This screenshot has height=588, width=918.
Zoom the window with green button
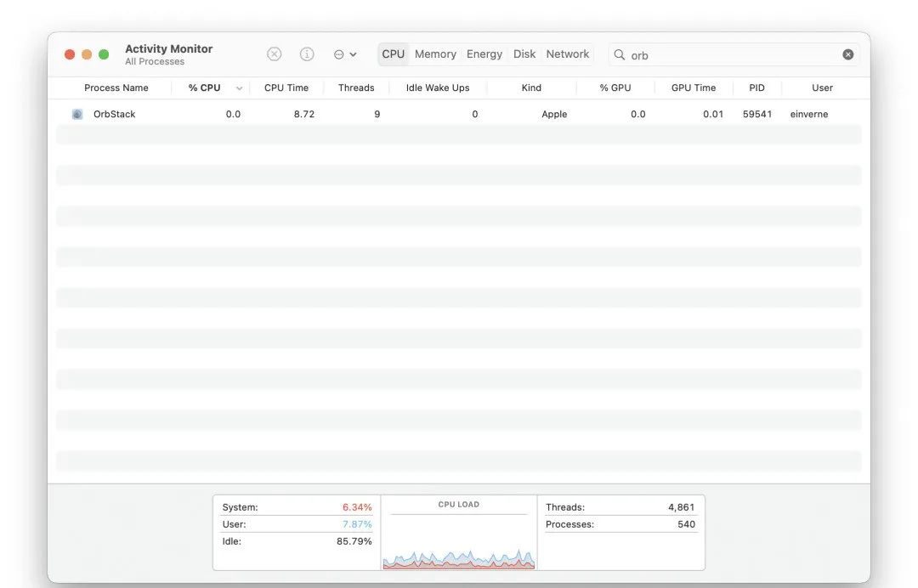coord(104,54)
